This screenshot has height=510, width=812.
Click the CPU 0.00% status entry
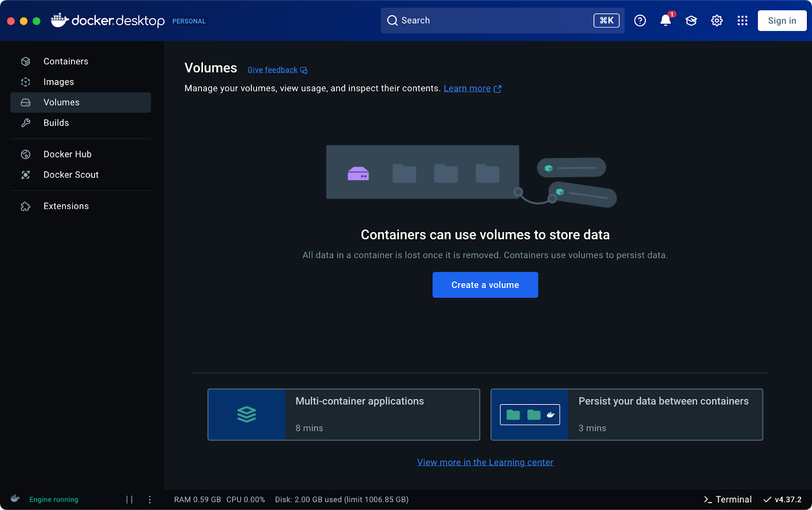pyautogui.click(x=246, y=500)
